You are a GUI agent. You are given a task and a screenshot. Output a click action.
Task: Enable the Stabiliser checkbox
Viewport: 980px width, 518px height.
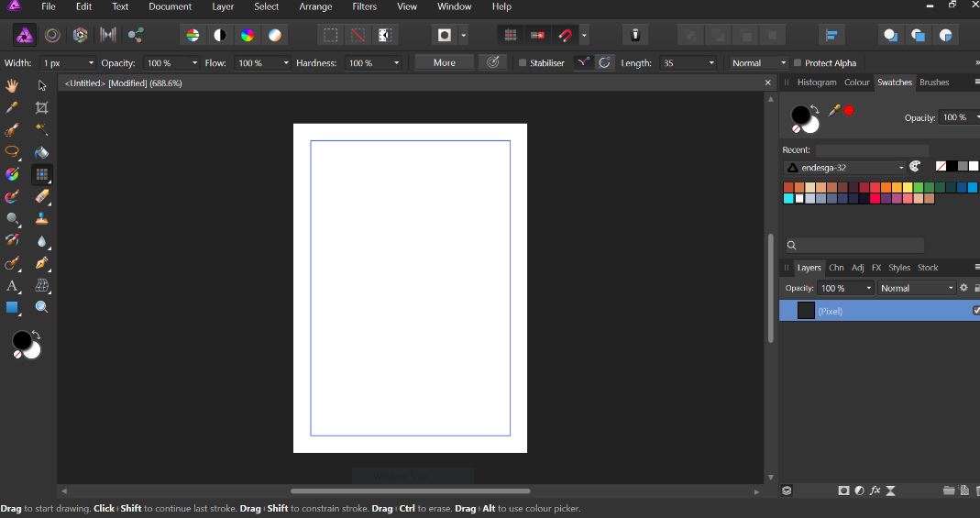tap(523, 63)
